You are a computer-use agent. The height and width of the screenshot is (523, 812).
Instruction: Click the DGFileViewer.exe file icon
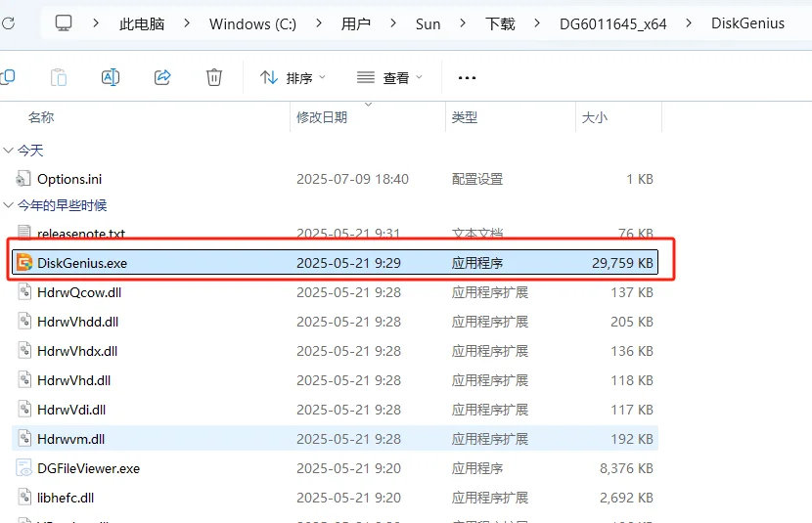pos(23,468)
